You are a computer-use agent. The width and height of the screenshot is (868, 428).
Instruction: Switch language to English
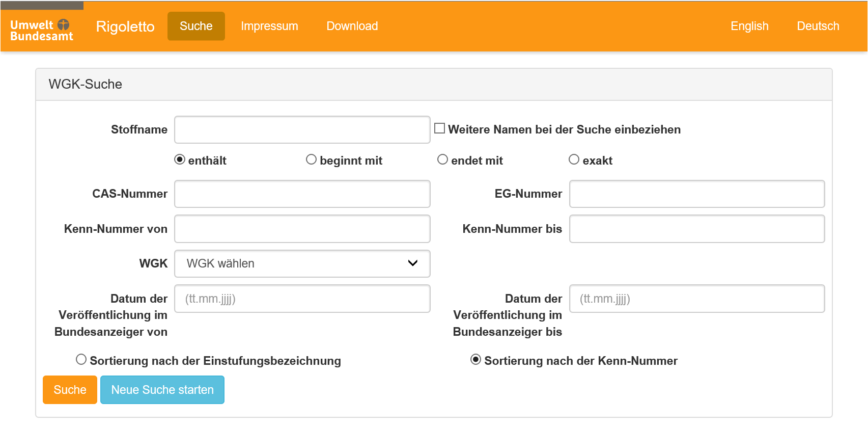pos(749,26)
